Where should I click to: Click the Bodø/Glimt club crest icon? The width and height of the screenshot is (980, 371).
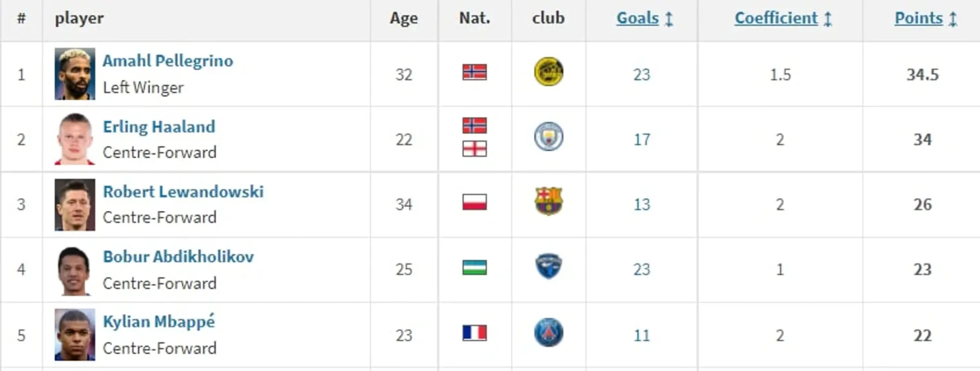[x=548, y=72]
